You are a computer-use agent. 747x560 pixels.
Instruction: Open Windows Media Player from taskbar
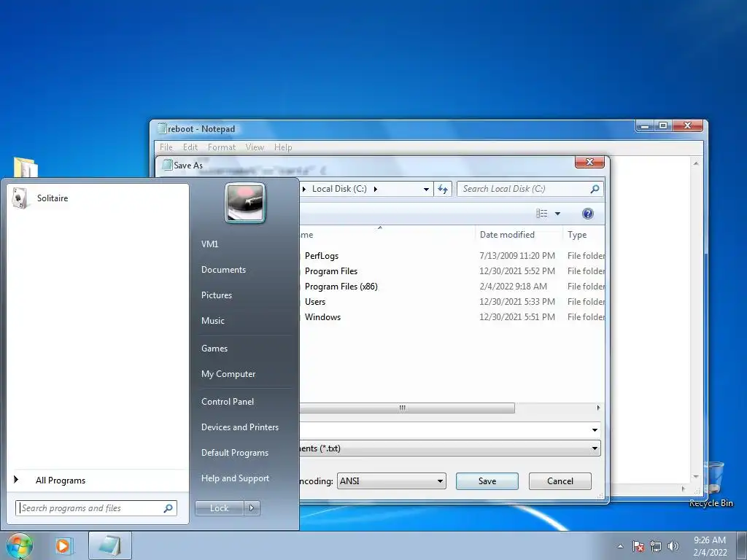tap(63, 545)
